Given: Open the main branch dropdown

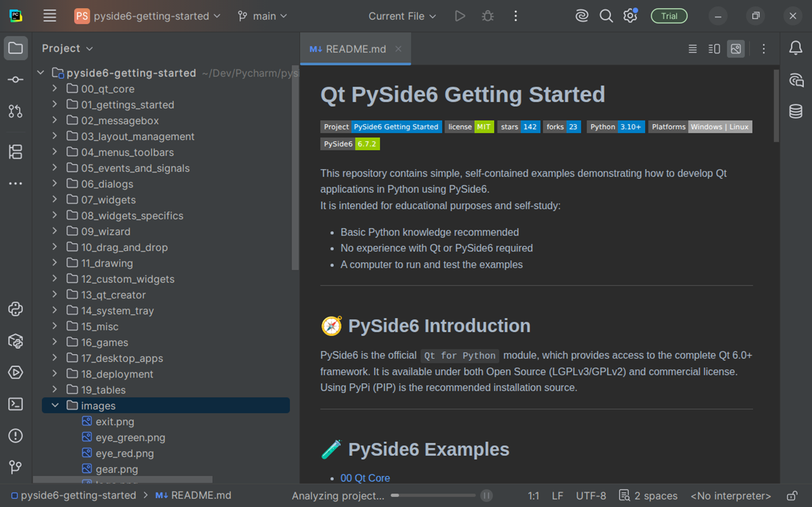Looking at the screenshot, I should point(263,16).
